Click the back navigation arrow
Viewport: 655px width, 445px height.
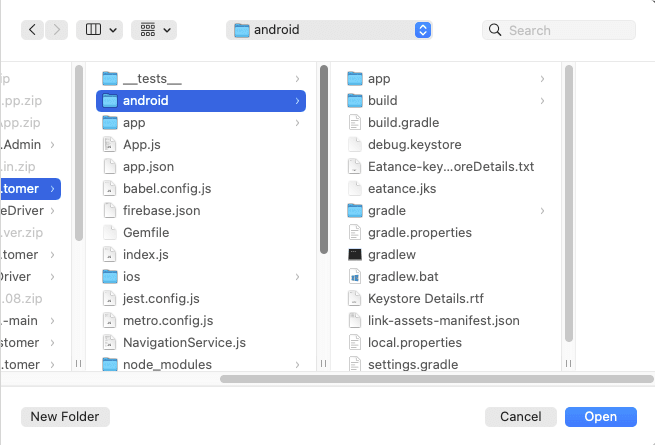click(x=34, y=30)
